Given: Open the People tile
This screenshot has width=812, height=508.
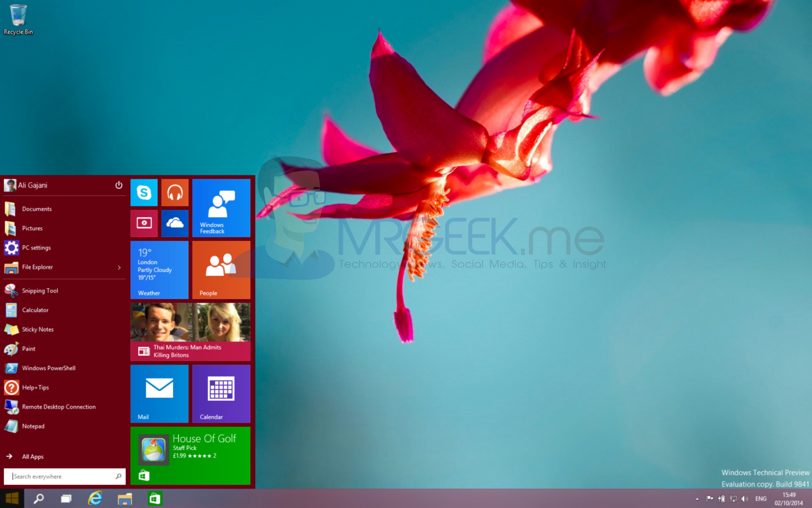Looking at the screenshot, I should 221,270.
